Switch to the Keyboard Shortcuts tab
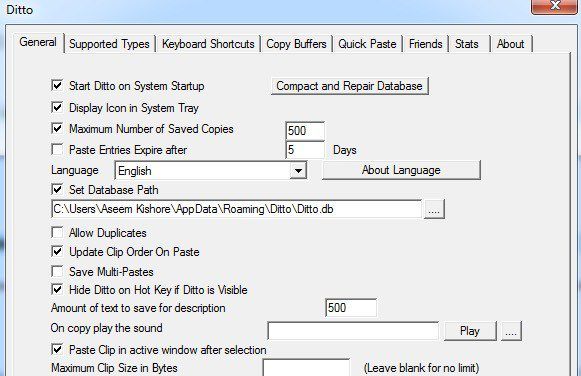The height and width of the screenshot is (376, 581). click(208, 44)
